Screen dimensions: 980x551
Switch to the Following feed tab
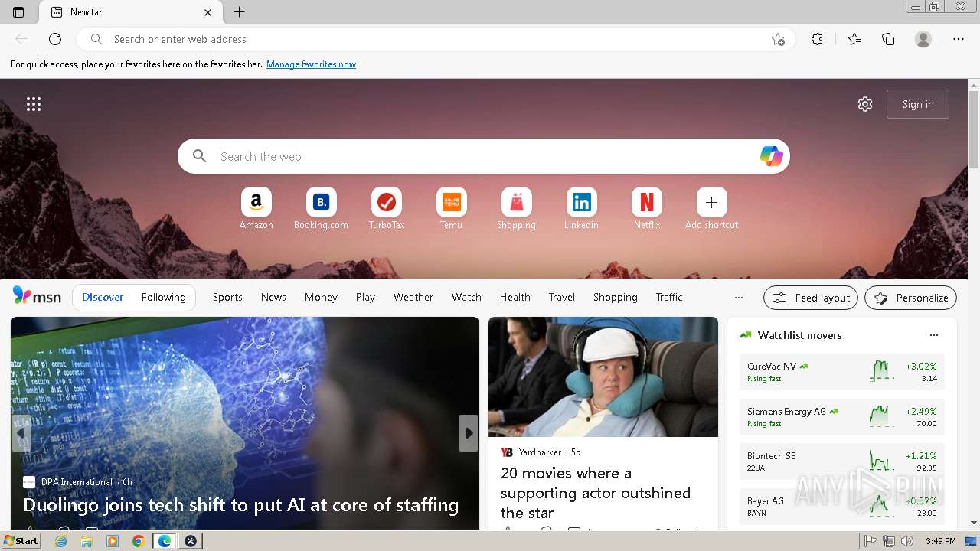tap(163, 297)
